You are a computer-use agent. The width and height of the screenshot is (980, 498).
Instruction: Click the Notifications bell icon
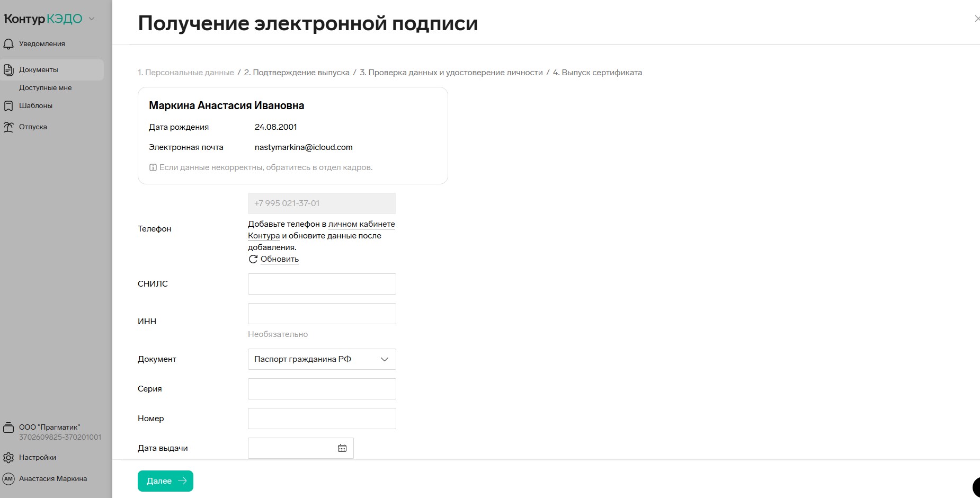[x=8, y=44]
